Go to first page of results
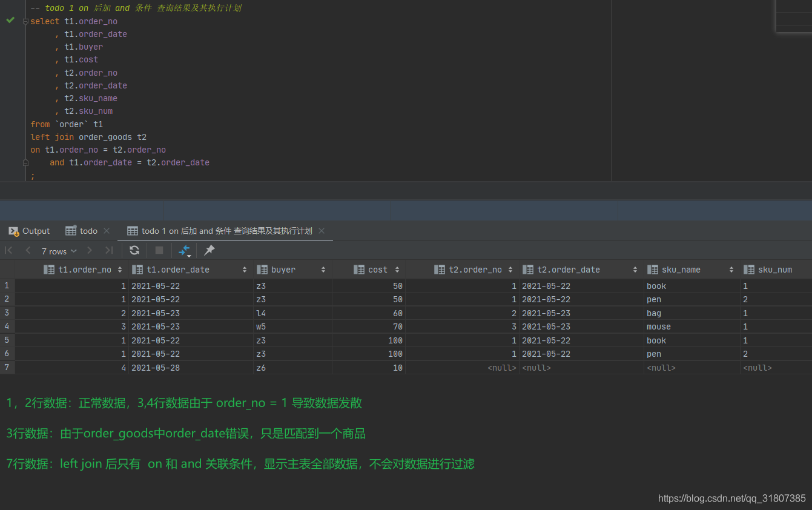The image size is (812, 510). 8,250
